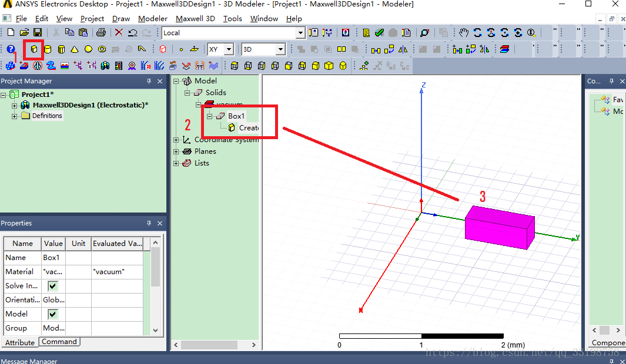
Task: Click the Validate green checkmark icon
Action: tap(379, 33)
